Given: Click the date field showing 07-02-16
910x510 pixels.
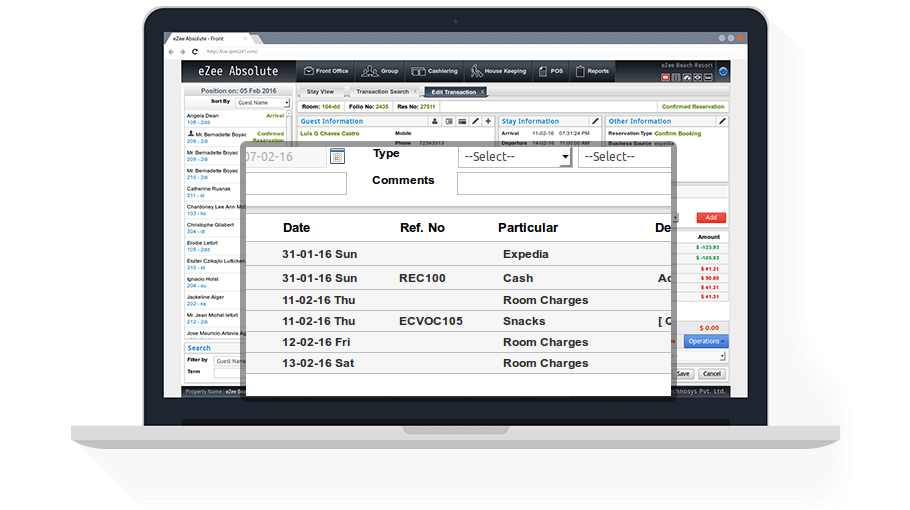Looking at the screenshot, I should click(x=286, y=157).
